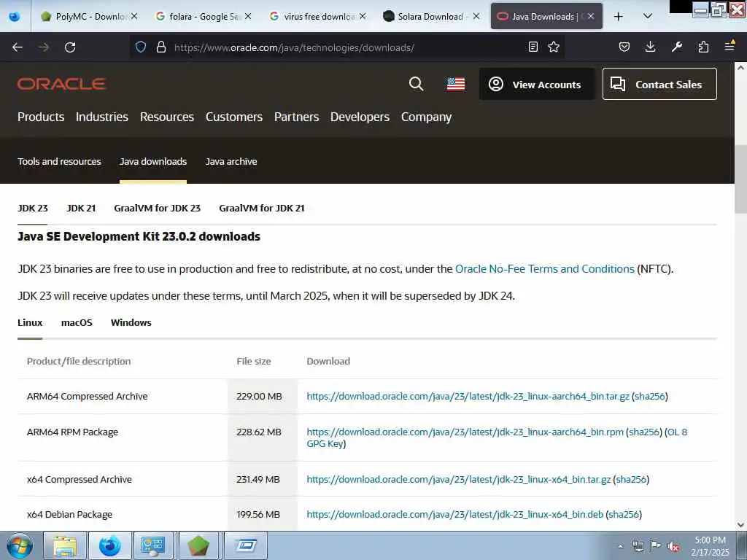Open a new tab with the plus icon

pos(619,17)
